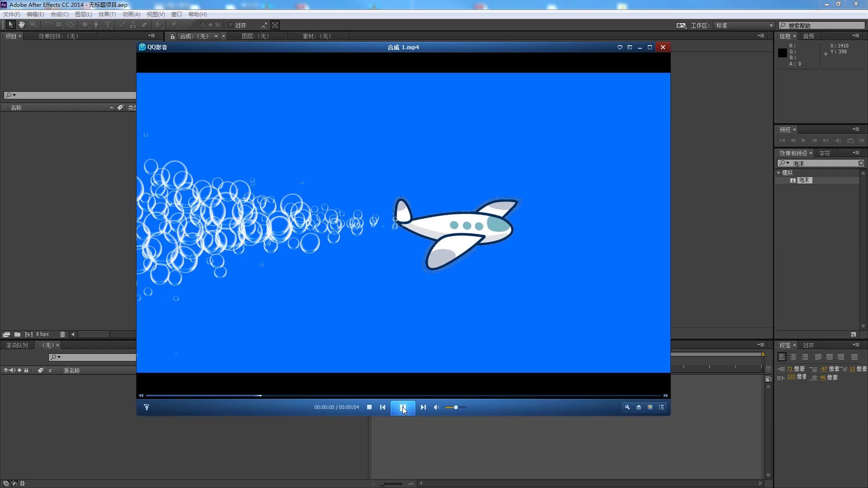The height and width of the screenshot is (488, 868).
Task: Select the Zoom magnifier tool
Action: click(x=33, y=25)
